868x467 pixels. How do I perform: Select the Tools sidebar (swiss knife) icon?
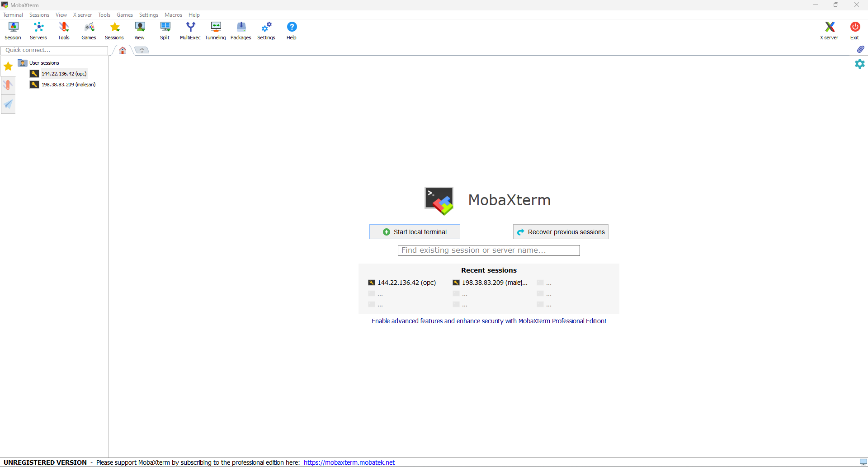click(x=8, y=85)
